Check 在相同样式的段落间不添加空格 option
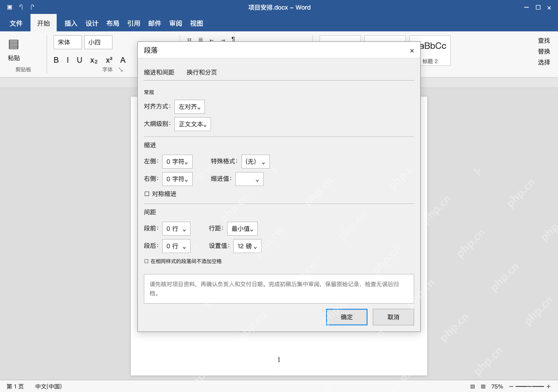 [x=146, y=261]
